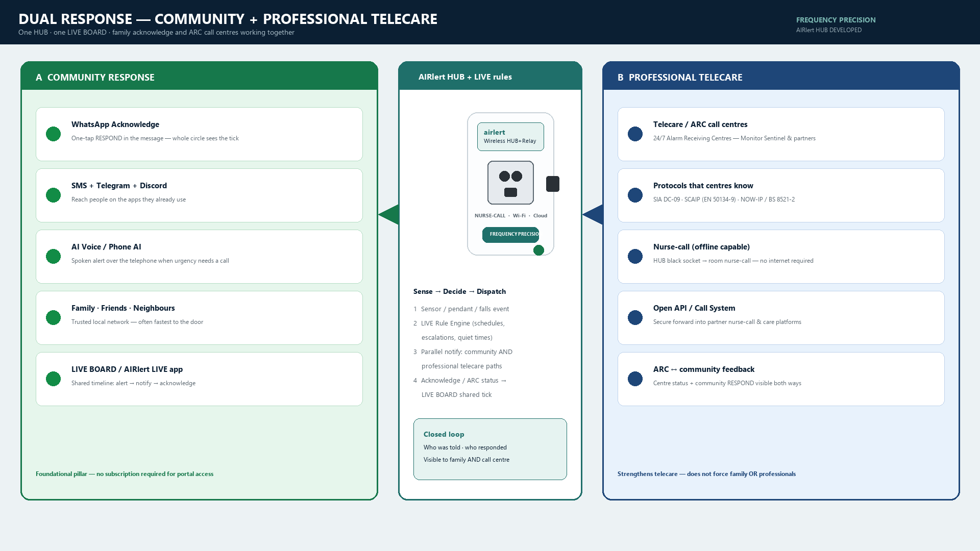Click the A COMMUNITY RESPONSE panel header
980x551 pixels.
tap(199, 77)
